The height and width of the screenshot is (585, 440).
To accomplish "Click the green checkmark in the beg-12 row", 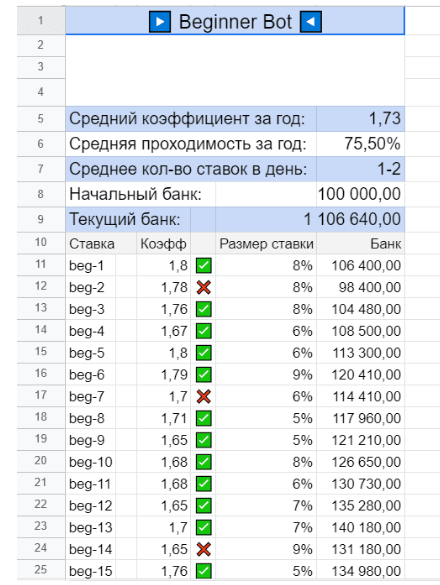I will point(204,506).
